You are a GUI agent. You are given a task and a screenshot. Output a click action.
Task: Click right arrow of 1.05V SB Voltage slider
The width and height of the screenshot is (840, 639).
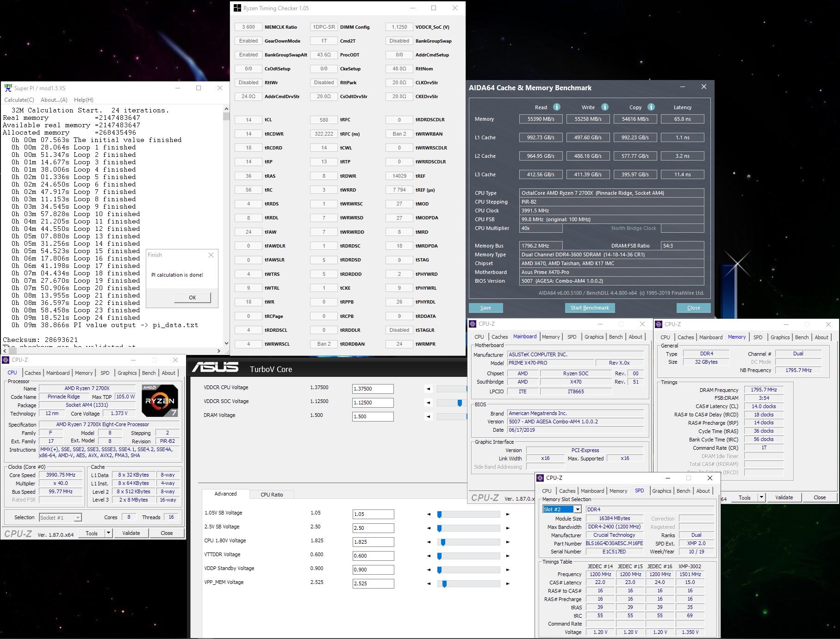tap(508, 514)
